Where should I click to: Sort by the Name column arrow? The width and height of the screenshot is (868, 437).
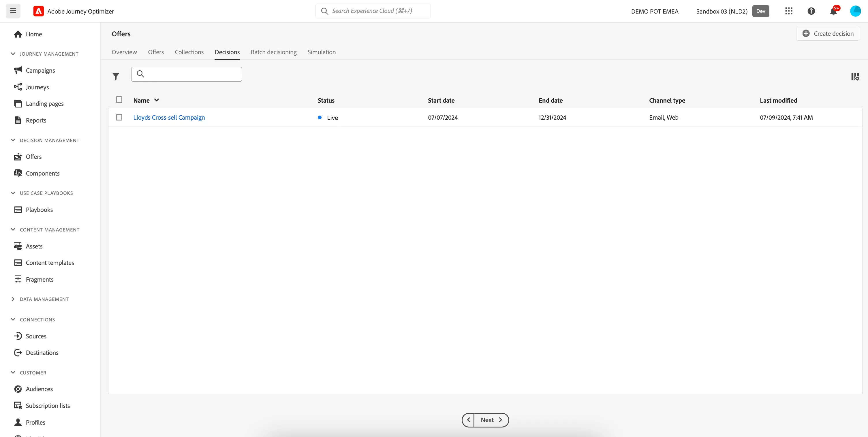pyautogui.click(x=156, y=100)
